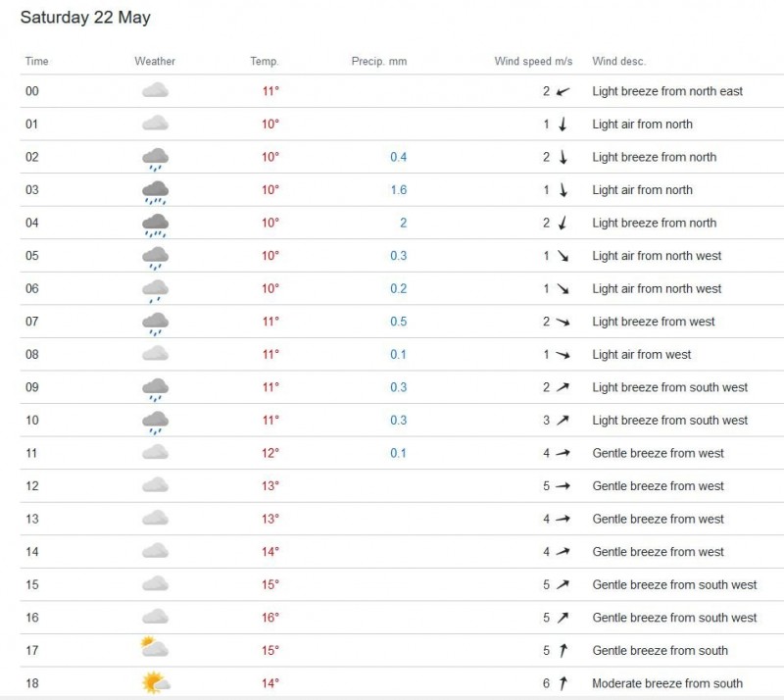Click the Weather column header
Image resolution: width=784 pixels, height=700 pixels.
click(x=155, y=61)
